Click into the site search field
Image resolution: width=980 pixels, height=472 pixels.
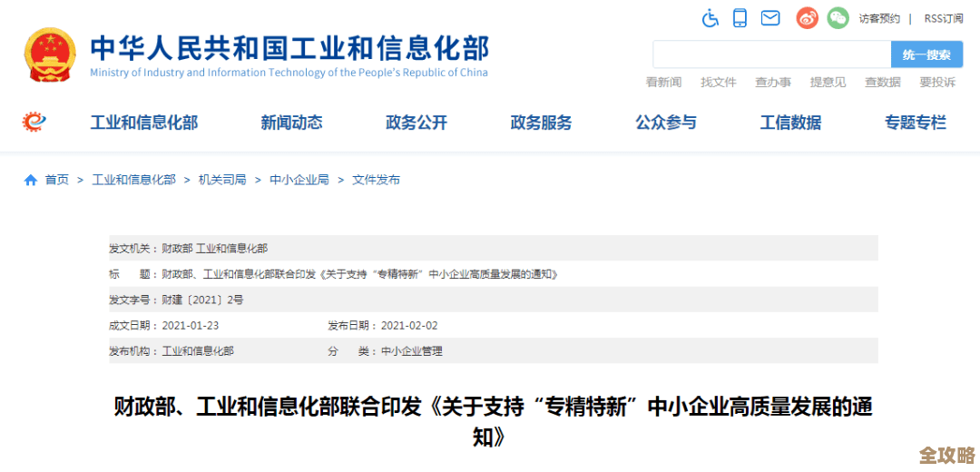pos(772,54)
